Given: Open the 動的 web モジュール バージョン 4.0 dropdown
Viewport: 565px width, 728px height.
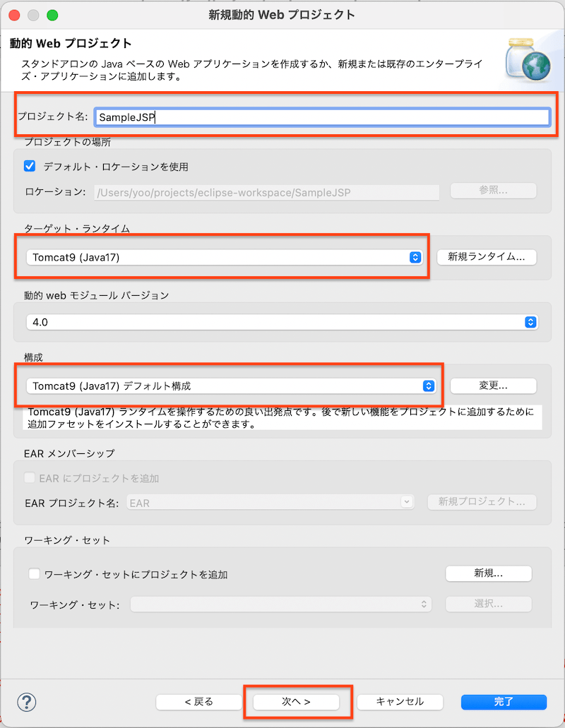Looking at the screenshot, I should click(282, 322).
